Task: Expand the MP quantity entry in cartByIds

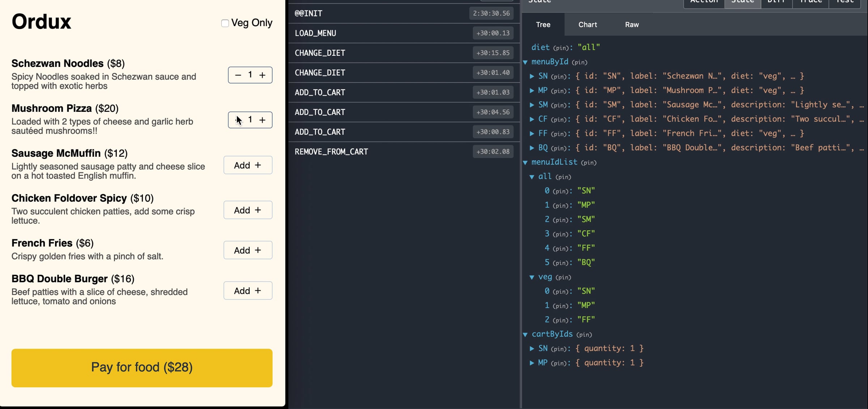Action: click(x=532, y=363)
